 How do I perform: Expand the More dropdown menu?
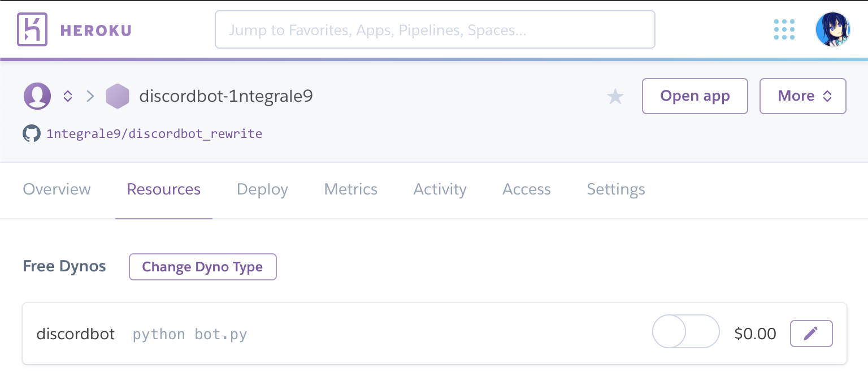pos(803,96)
